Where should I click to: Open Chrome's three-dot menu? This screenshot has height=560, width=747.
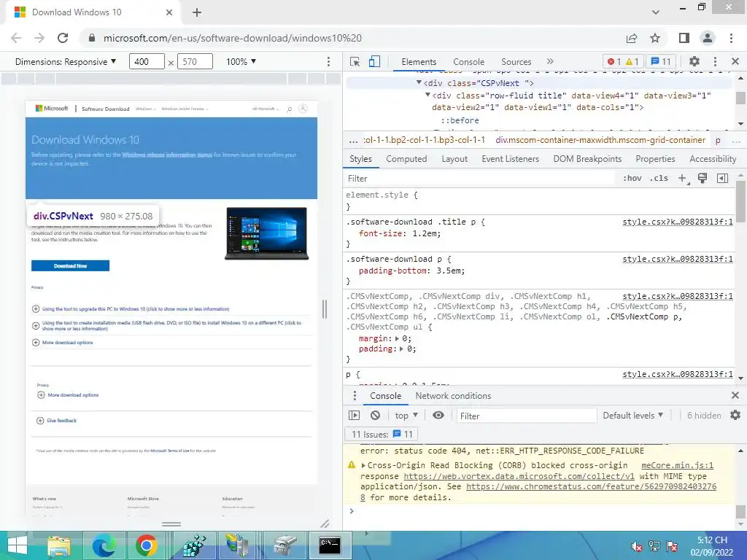coord(731,38)
